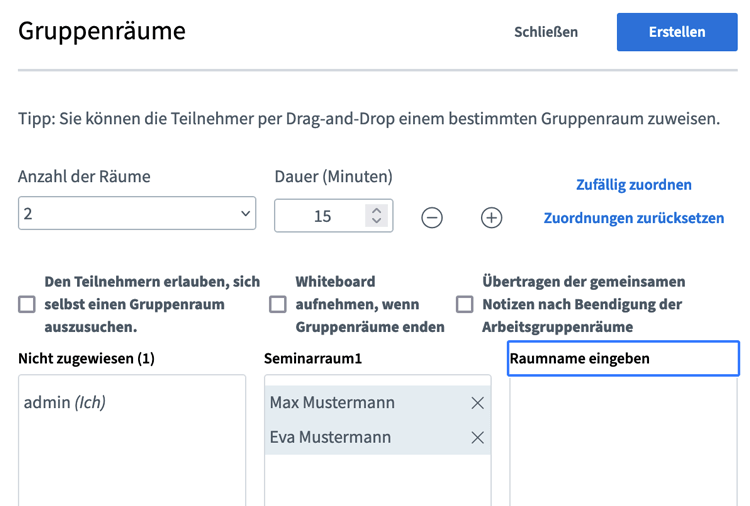The width and height of the screenshot is (750, 506).
Task: Click the Dauer (Minuten) label
Action: pos(333,176)
